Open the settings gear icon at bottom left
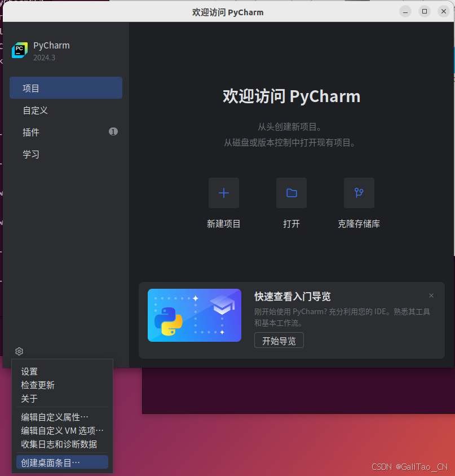The height and width of the screenshot is (476, 455). coord(19,351)
